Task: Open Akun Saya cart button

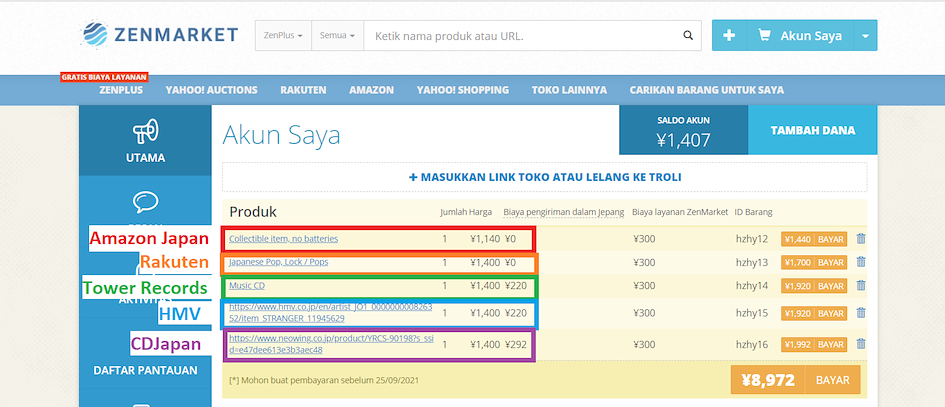Action: [x=800, y=36]
